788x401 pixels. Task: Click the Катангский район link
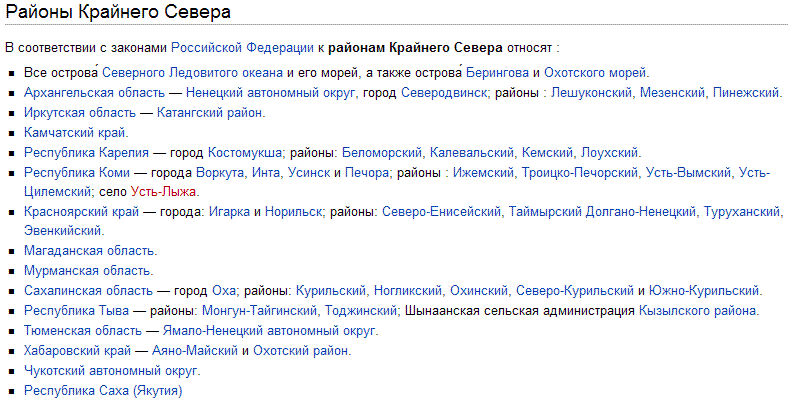coord(210,113)
